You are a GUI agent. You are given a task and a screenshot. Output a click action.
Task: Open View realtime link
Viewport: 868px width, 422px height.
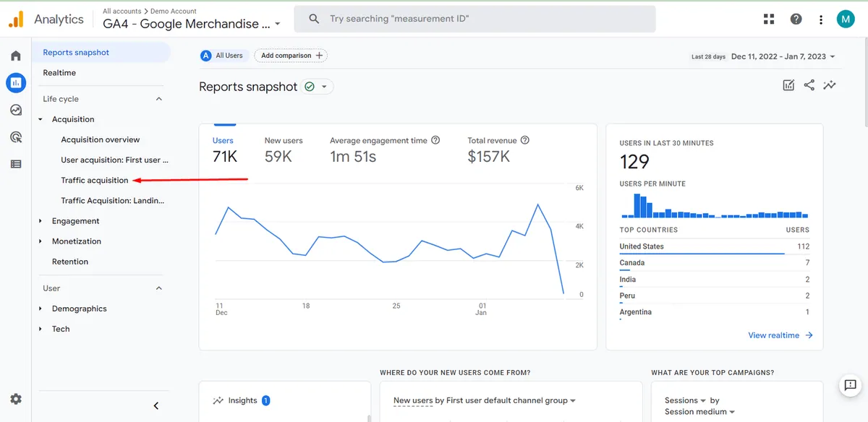point(780,335)
